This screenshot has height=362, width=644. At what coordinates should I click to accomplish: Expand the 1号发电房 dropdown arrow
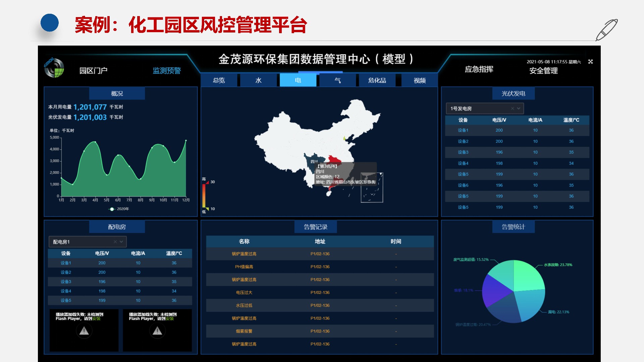519,109
